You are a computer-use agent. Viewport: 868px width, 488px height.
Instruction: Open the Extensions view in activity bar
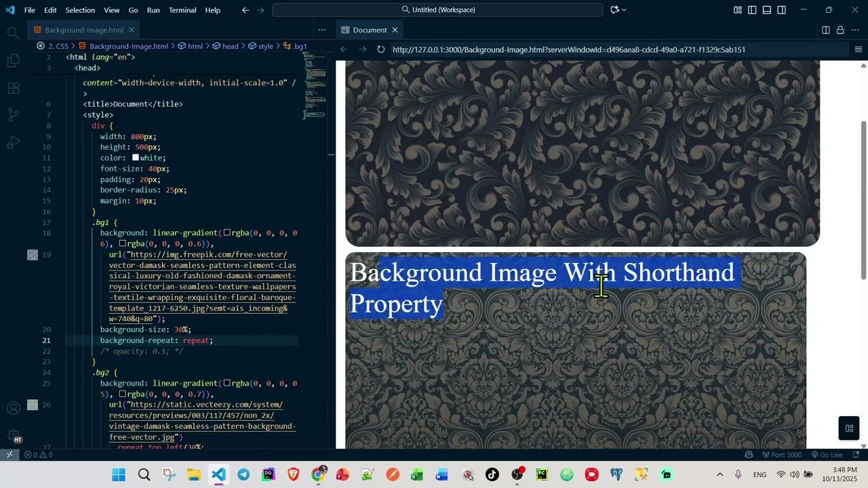(13, 88)
